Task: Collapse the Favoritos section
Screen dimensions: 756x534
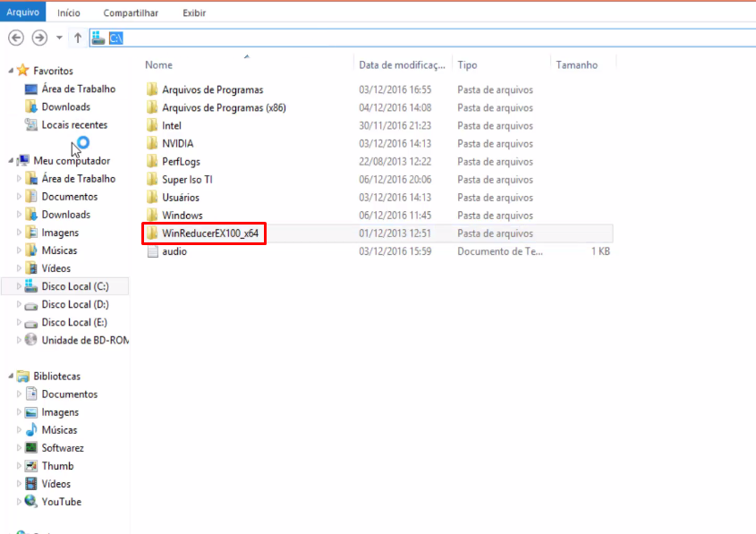Action: pyautogui.click(x=11, y=71)
